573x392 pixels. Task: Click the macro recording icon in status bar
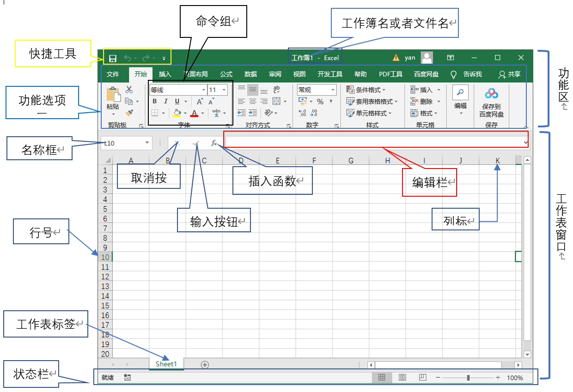(x=128, y=377)
